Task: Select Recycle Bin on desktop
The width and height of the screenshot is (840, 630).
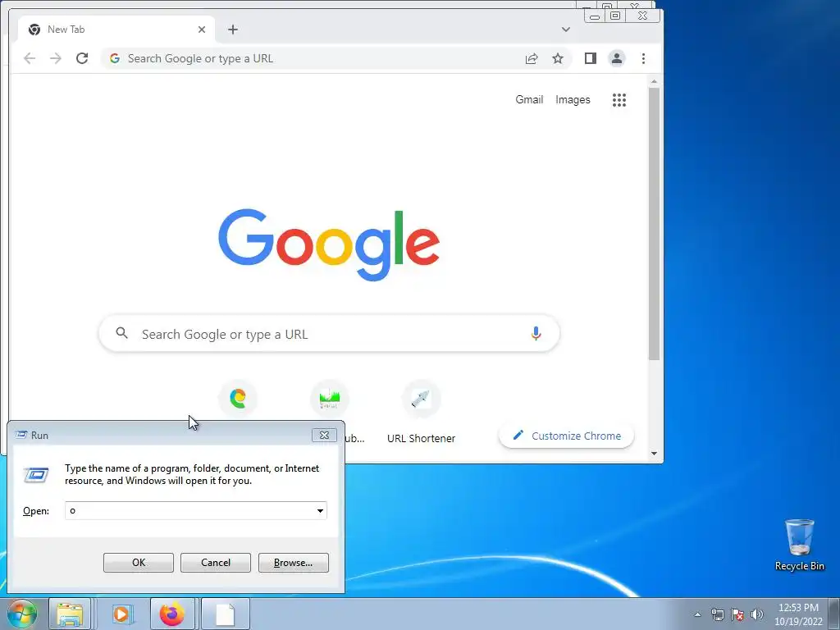Action: (x=799, y=545)
